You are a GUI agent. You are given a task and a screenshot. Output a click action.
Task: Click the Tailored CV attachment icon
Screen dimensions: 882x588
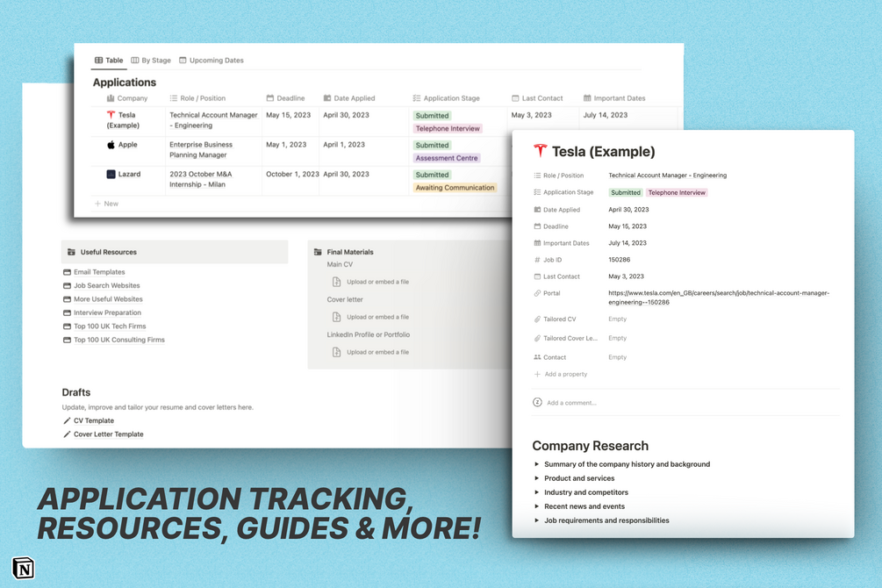(537, 319)
